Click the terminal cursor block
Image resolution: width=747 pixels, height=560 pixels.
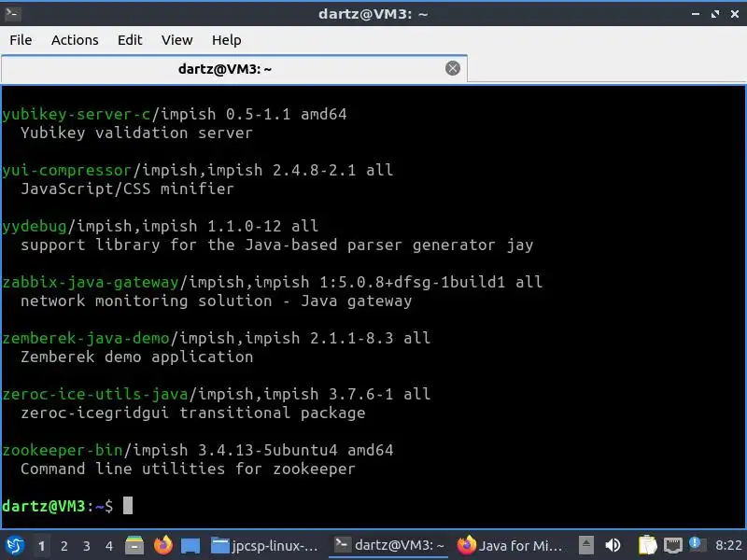(x=128, y=506)
